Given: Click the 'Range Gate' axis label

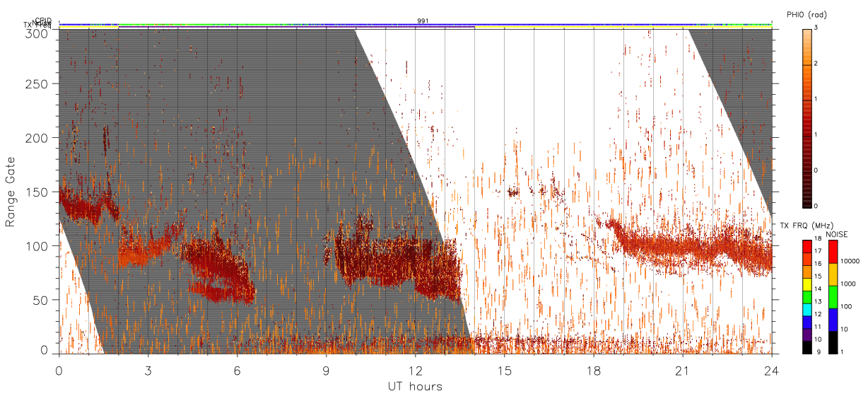Looking at the screenshot, I should (11, 192).
